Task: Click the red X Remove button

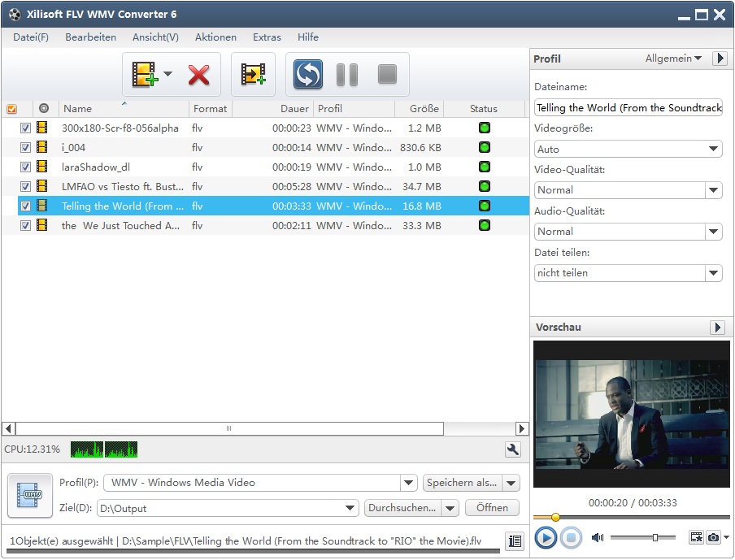Action: pos(198,75)
